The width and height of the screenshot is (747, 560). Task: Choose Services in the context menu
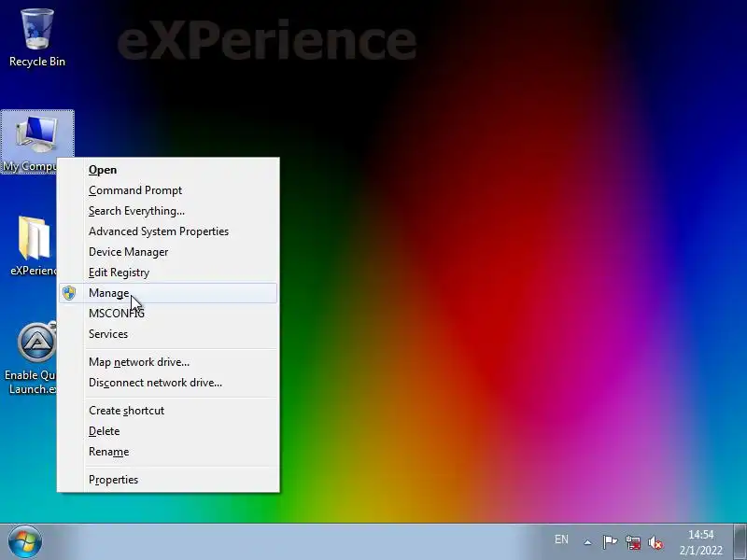[x=168, y=334]
